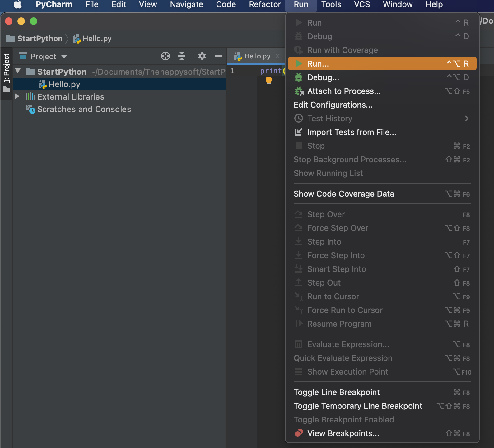
Task: Click the View Breakpoints red dot icon
Action: [299, 433]
